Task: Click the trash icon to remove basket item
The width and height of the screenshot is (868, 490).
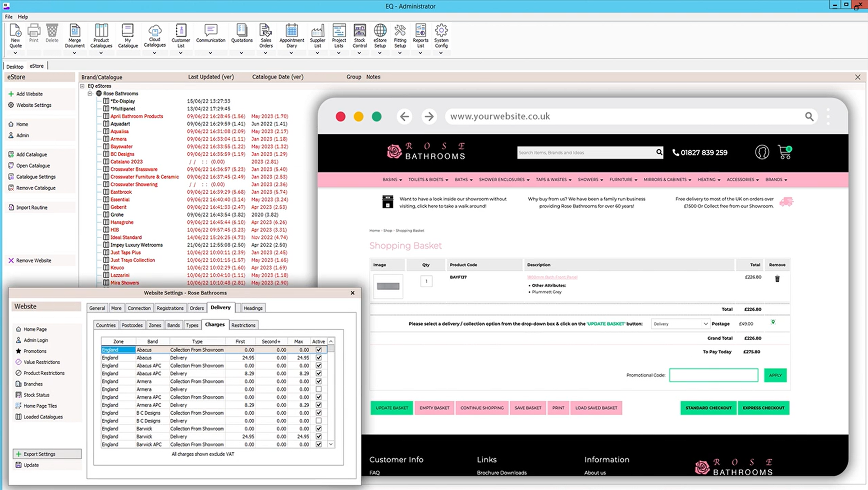Action: (777, 279)
